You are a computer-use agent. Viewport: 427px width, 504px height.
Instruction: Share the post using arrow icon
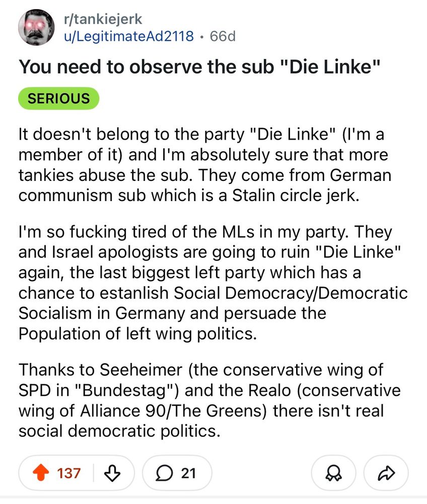tap(386, 473)
